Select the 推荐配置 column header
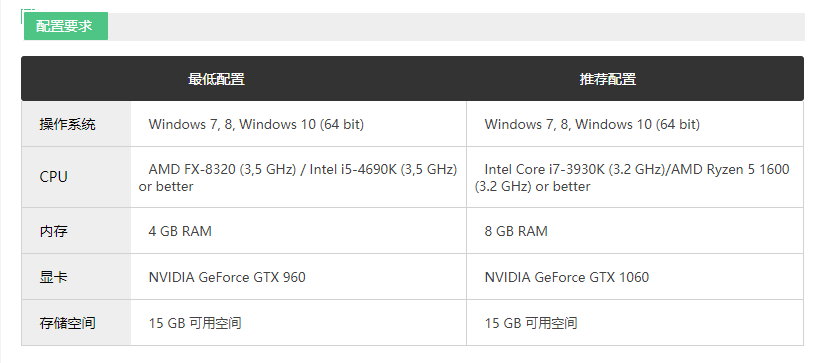Image resolution: width=832 pixels, height=363 pixels. coord(608,79)
